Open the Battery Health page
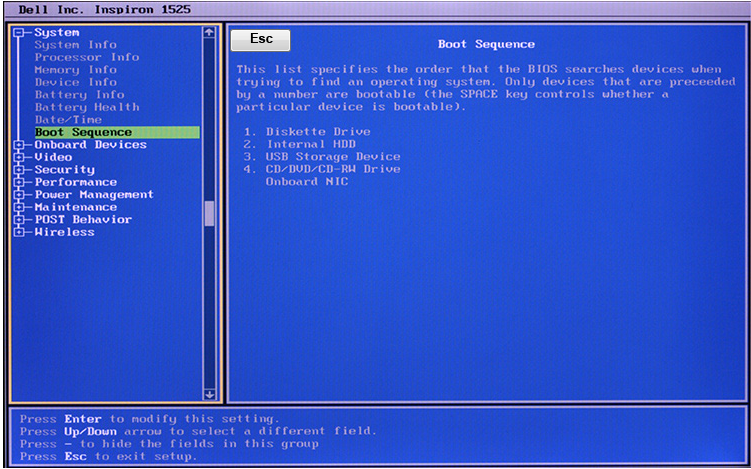The height and width of the screenshot is (469, 751). pyautogui.click(x=87, y=107)
